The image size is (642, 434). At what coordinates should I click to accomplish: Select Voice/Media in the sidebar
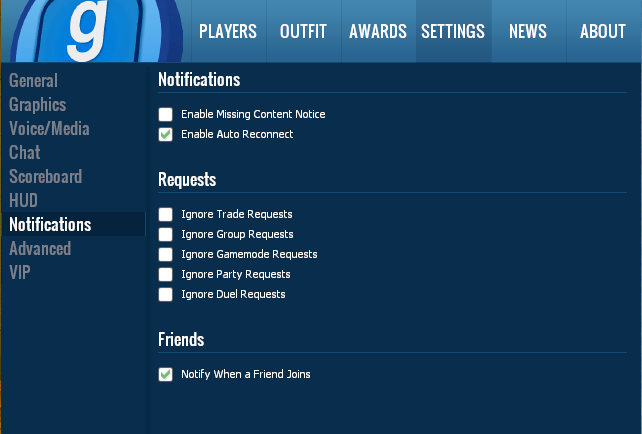49,129
